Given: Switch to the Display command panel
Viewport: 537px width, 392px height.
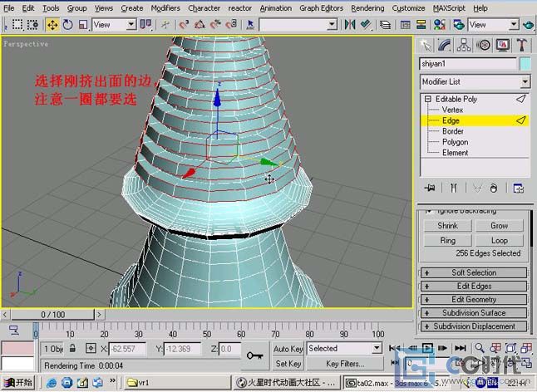Looking at the screenshot, I should point(502,45).
